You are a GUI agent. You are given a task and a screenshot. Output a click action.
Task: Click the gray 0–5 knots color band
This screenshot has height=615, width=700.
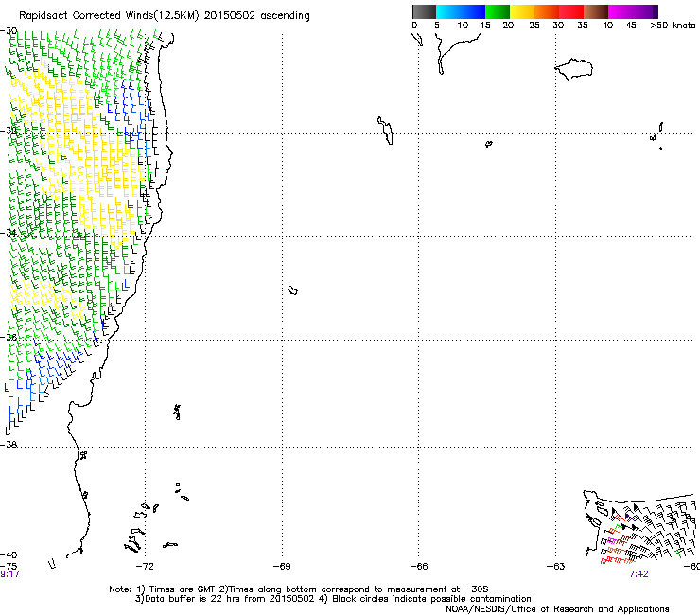tap(424, 11)
